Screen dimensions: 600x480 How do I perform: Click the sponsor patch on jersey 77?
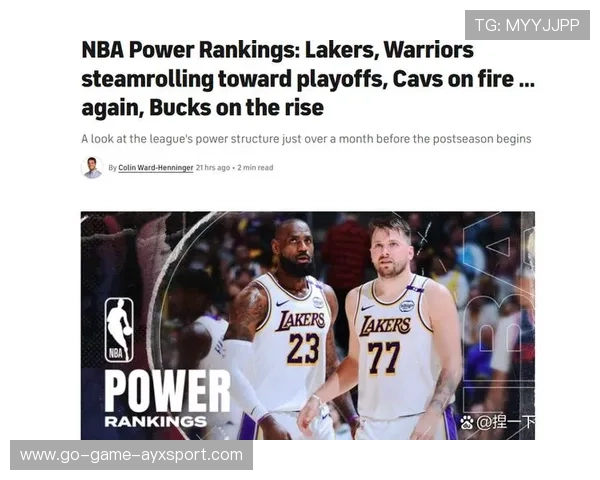pyautogui.click(x=406, y=306)
